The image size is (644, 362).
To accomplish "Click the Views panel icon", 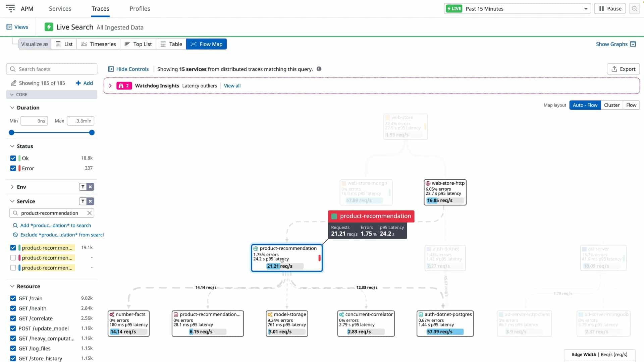I will [x=9, y=27].
